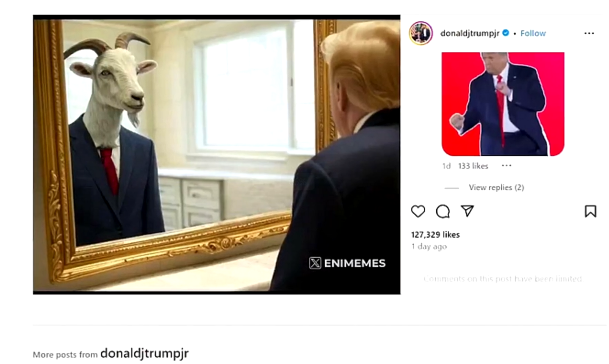Open donaldjtrumpjr profile picture
This screenshot has height=364, width=609.
coord(421,34)
